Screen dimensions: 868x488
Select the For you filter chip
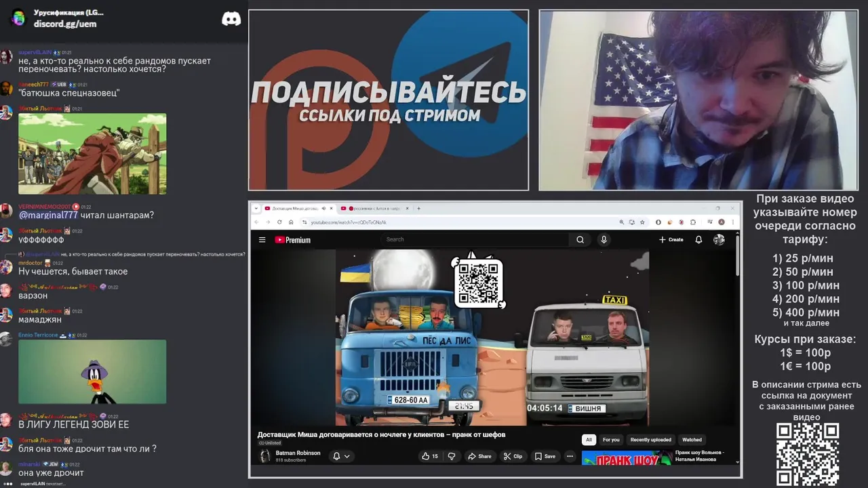[611, 439]
